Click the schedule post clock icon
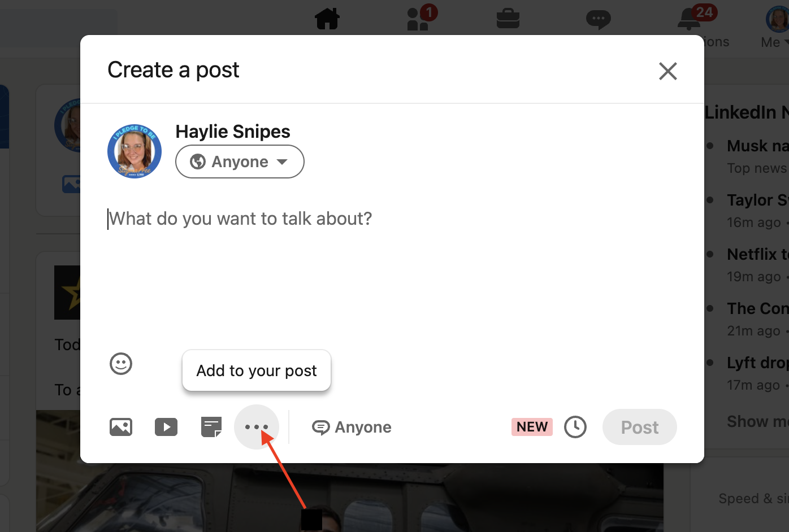 [575, 427]
